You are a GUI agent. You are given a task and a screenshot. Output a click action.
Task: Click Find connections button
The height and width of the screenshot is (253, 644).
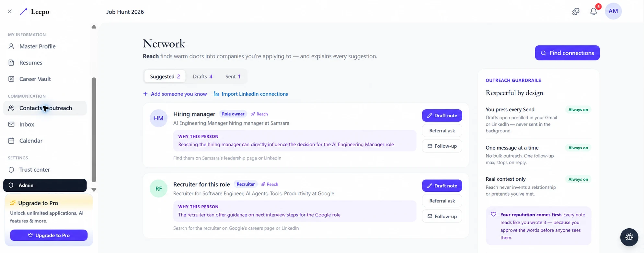pos(567,53)
